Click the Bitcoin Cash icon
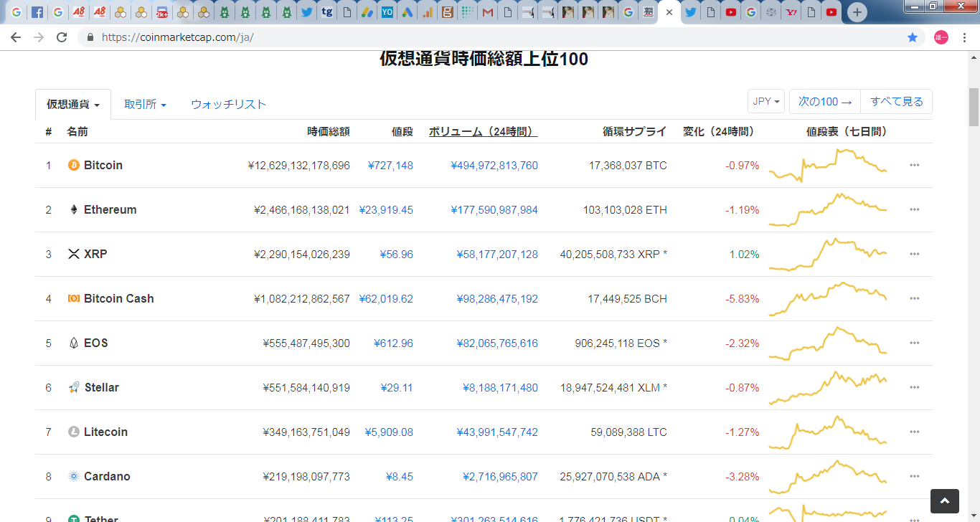Image resolution: width=980 pixels, height=522 pixels. 73,298
